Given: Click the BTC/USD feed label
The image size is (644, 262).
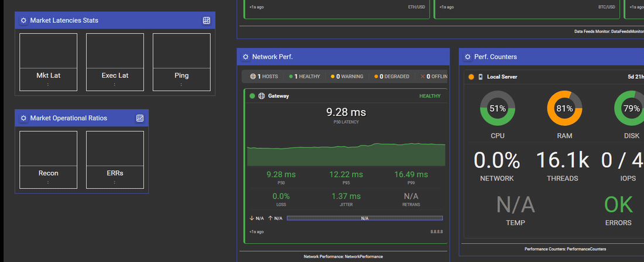Looking at the screenshot, I should (608, 7).
